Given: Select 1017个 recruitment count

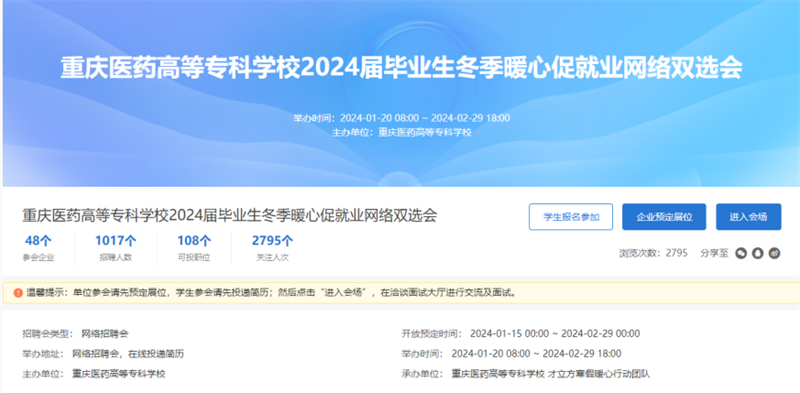Looking at the screenshot, I should [x=116, y=240].
